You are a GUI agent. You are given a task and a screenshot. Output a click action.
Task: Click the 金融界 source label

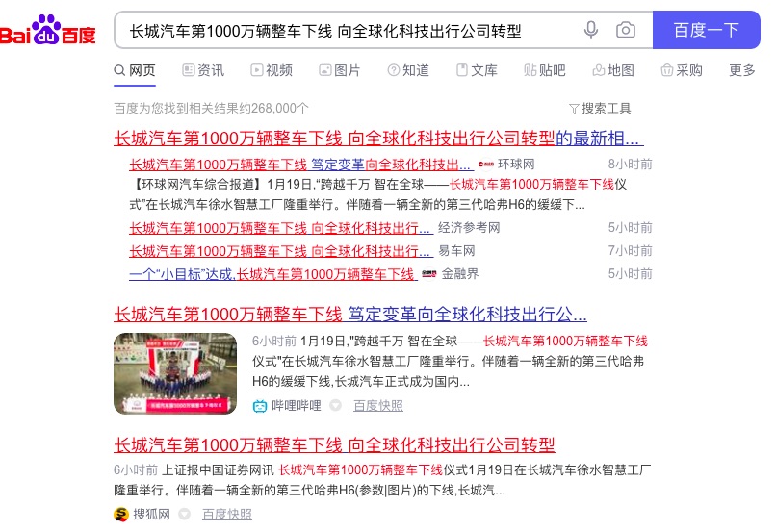(460, 274)
